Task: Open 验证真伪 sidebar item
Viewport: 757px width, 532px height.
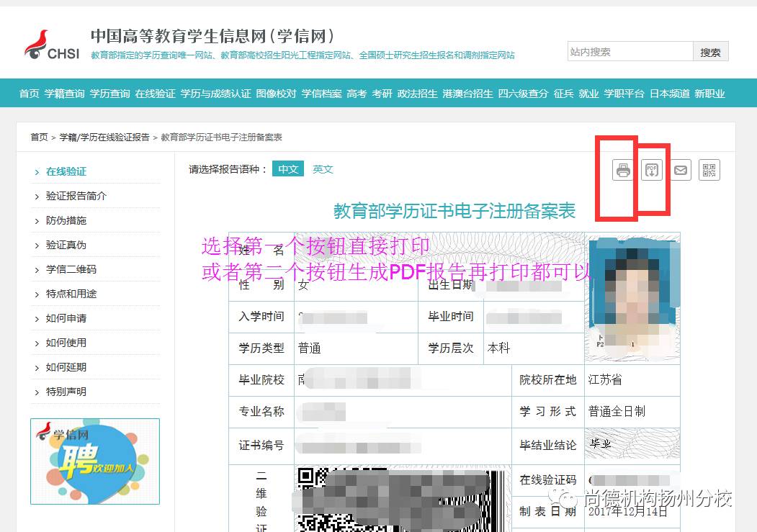Action: (66, 245)
